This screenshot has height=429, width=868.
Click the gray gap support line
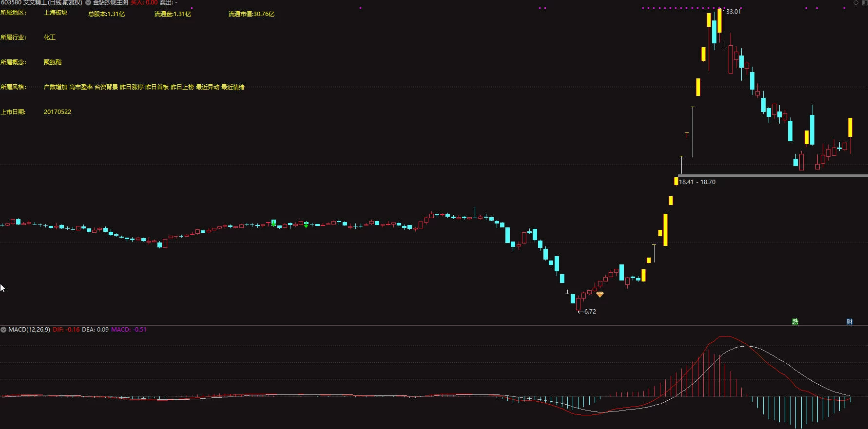point(773,175)
